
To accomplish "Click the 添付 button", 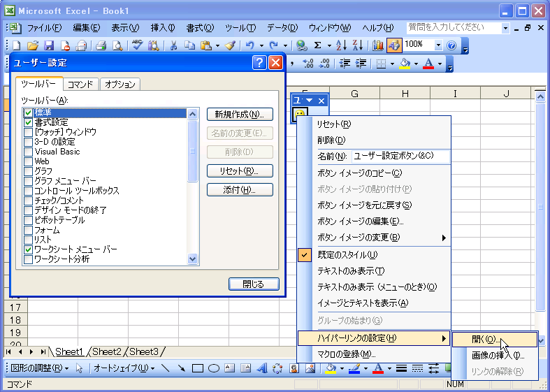I will pyautogui.click(x=240, y=190).
